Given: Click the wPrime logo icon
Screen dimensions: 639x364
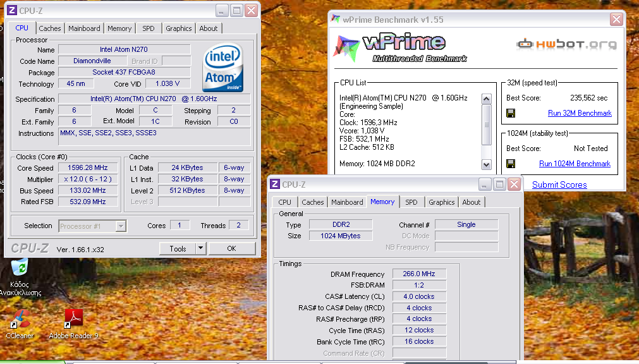Looking at the screenshot, I should point(347,49).
